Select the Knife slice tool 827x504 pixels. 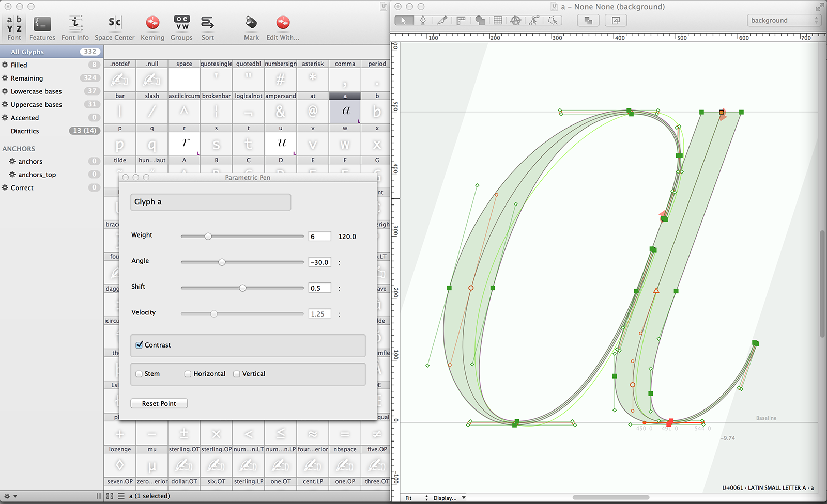coord(442,20)
